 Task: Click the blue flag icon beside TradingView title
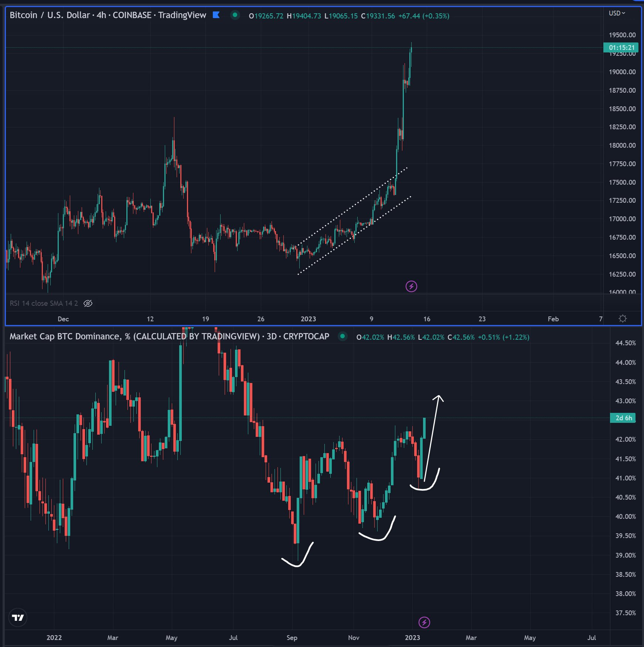(x=217, y=15)
